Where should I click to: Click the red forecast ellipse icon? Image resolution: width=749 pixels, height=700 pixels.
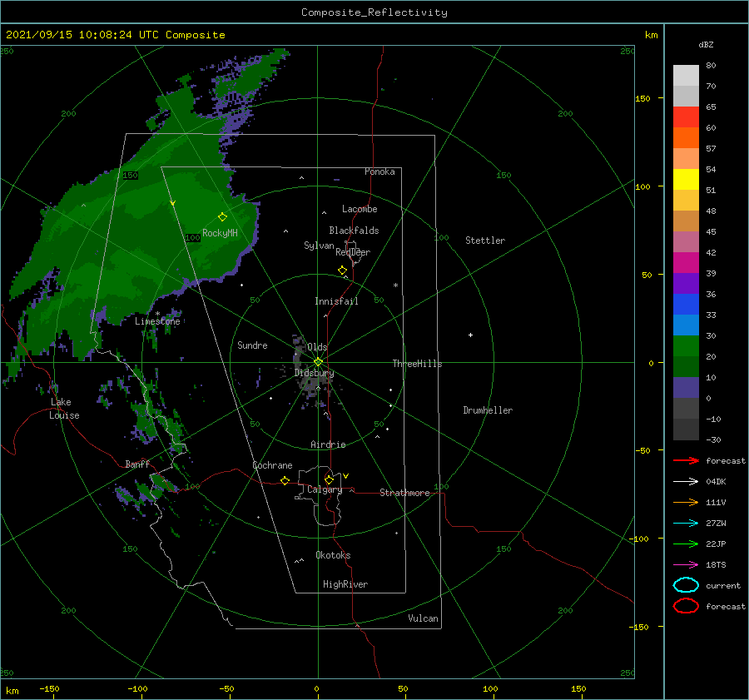pyautogui.click(x=686, y=606)
